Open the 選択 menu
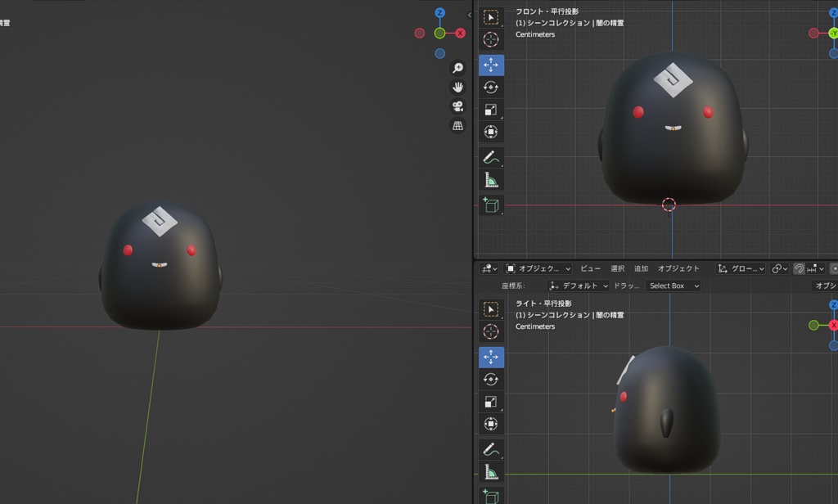 617,269
